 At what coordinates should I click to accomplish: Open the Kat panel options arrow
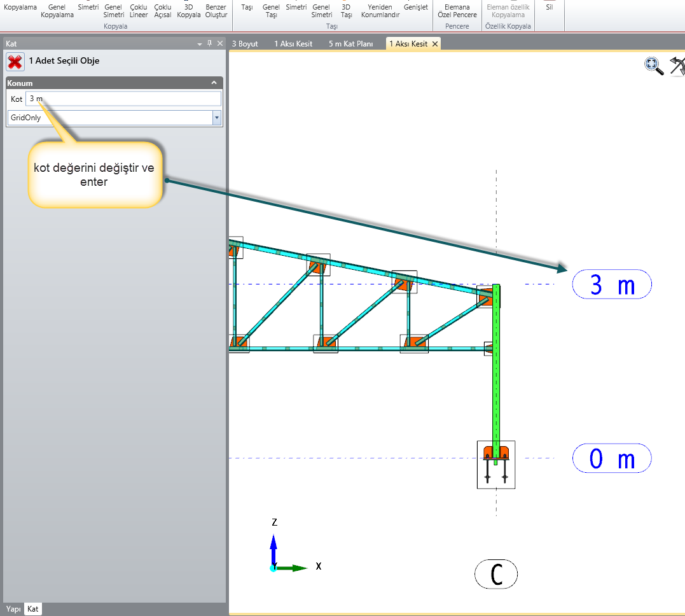(x=200, y=44)
